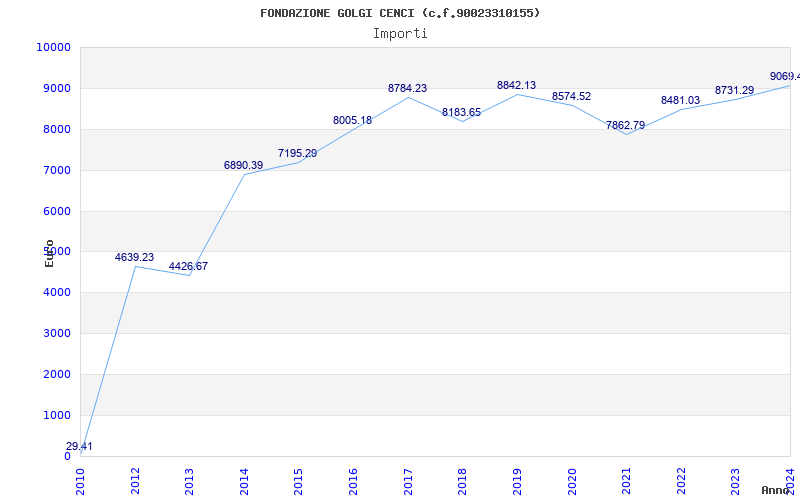800x500 pixels.
Task: Click the 2012 x-axis year label
Action: tap(135, 482)
